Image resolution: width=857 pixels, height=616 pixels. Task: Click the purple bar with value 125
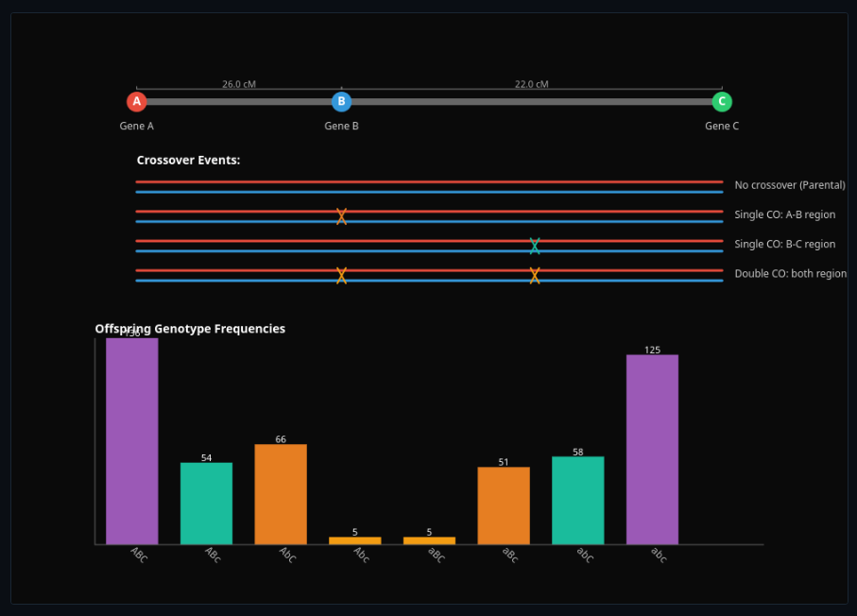tap(652, 449)
